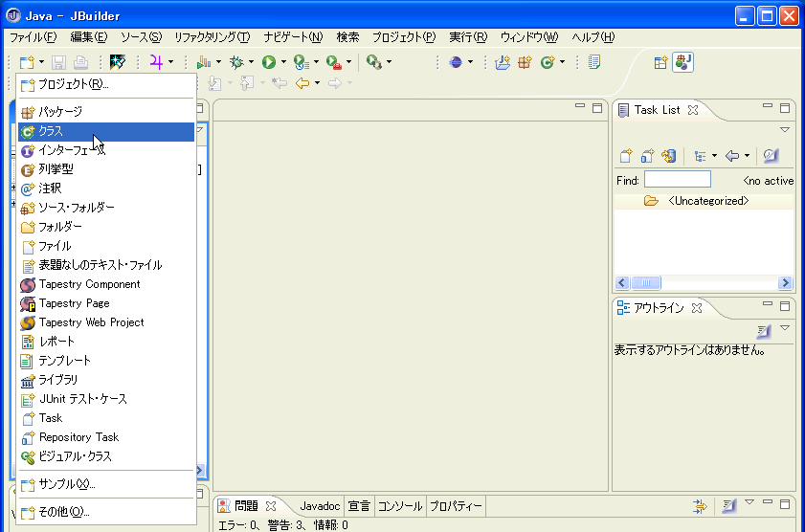Click the yellow back arrow in main toolbar
This screenshot has width=805, height=532.
302,83
